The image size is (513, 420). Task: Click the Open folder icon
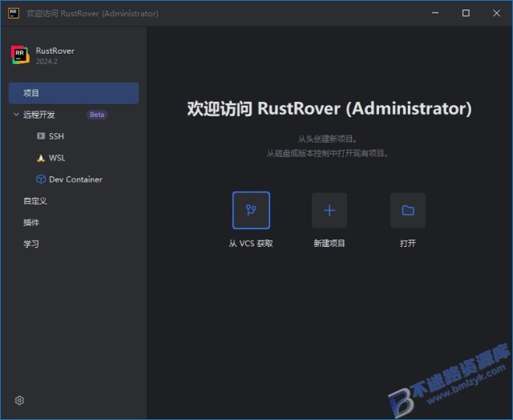coord(408,210)
